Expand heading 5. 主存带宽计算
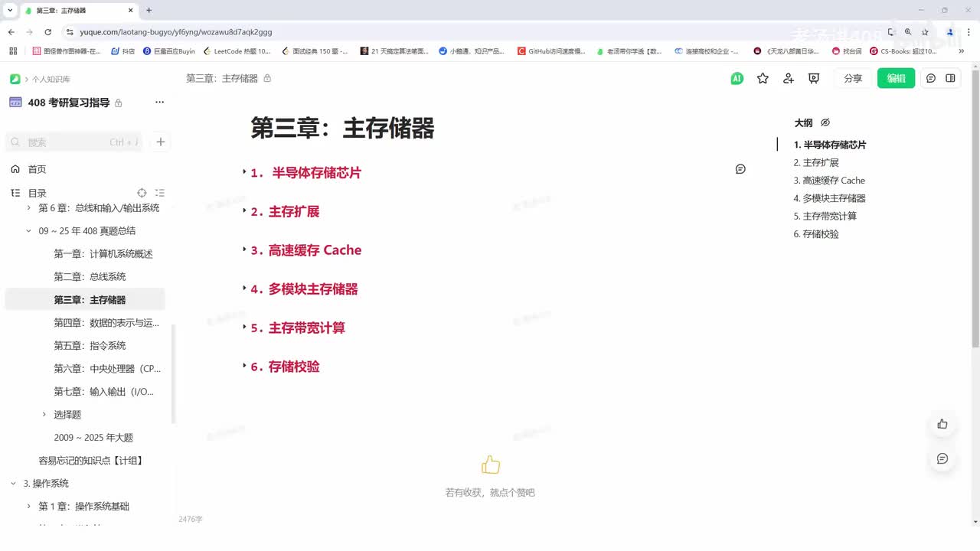The image size is (980, 551). coord(244,327)
